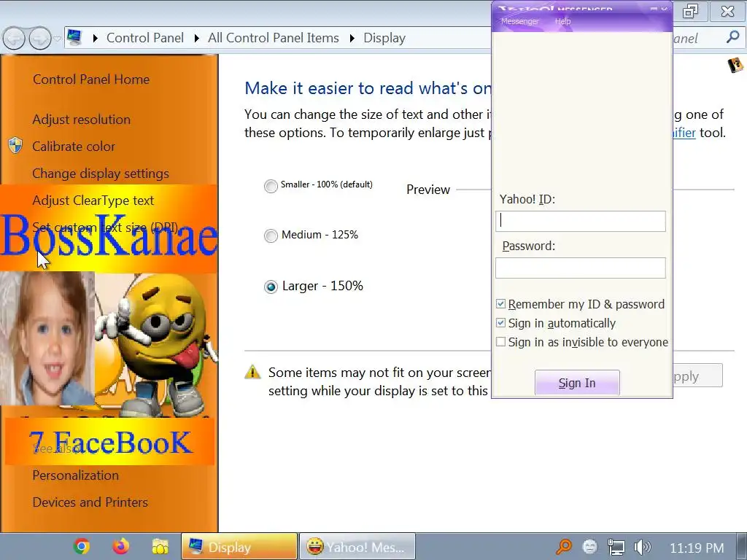The height and width of the screenshot is (560, 747).
Task: Click the Back navigation arrow
Action: [x=15, y=38]
